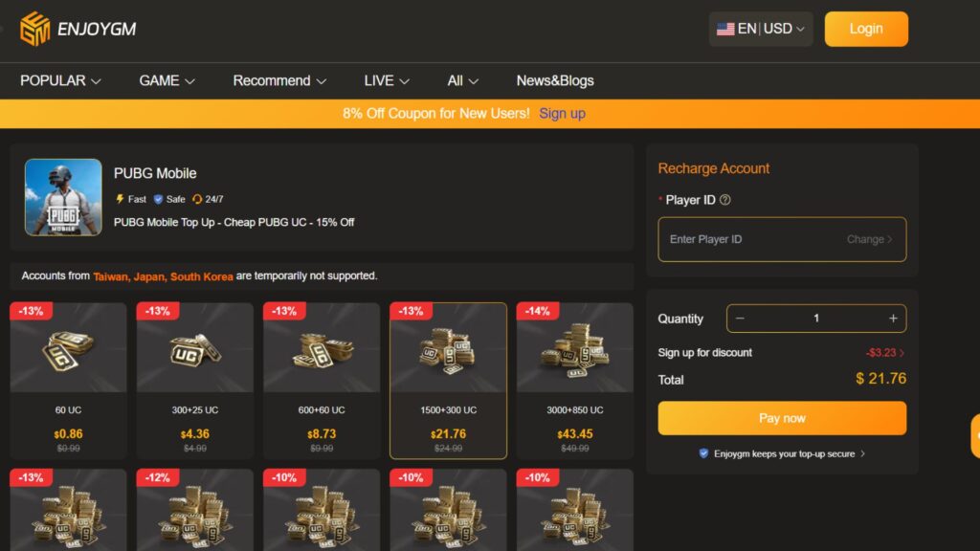The width and height of the screenshot is (980, 551).
Task: Click the 'Safe' shield badge icon
Action: [158, 199]
